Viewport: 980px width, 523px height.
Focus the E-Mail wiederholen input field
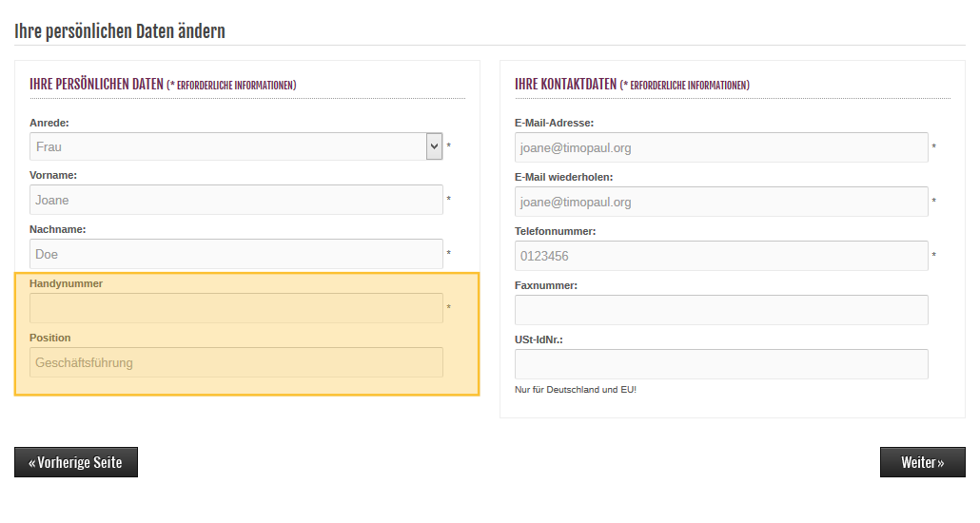(x=721, y=202)
